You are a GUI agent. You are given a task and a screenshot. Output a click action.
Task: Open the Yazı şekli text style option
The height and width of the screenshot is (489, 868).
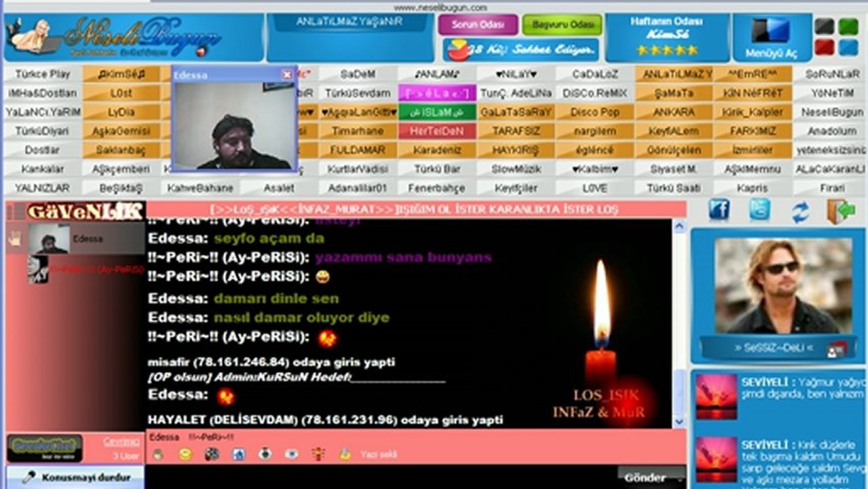point(379,454)
